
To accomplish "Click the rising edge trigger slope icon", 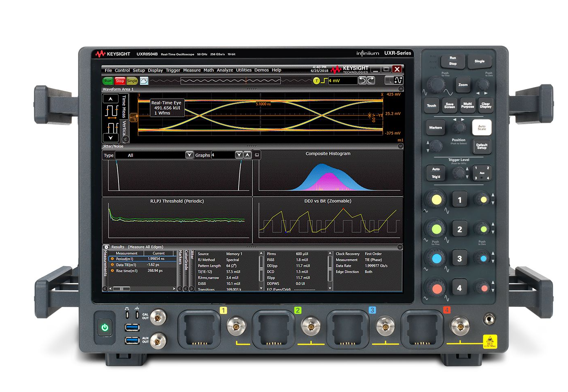I will click(324, 81).
